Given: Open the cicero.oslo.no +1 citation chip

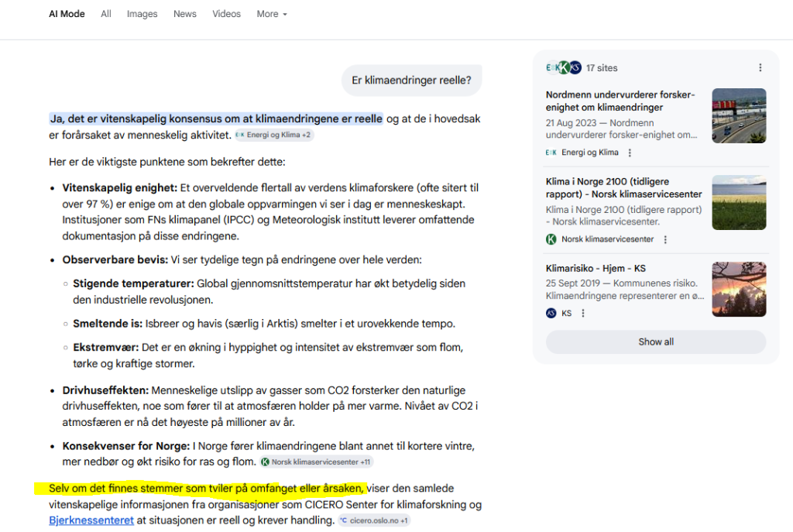Looking at the screenshot, I should pos(374,520).
